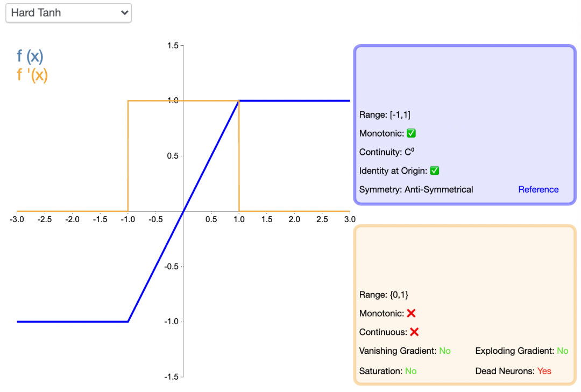Viewport: 581px width, 392px height.
Task: Click the red X beside Continuous
Action: pyautogui.click(x=414, y=332)
